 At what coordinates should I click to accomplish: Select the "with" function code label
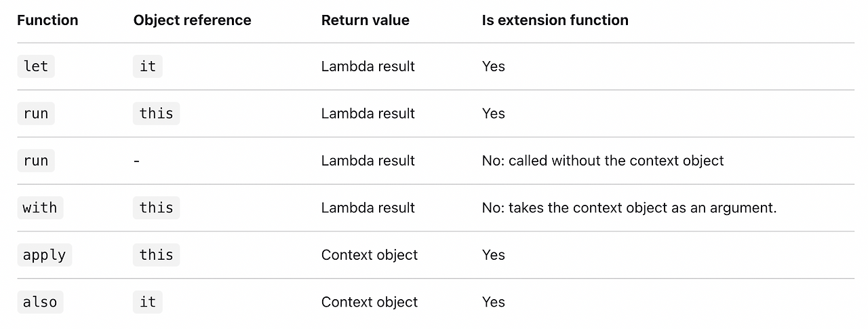coord(40,208)
